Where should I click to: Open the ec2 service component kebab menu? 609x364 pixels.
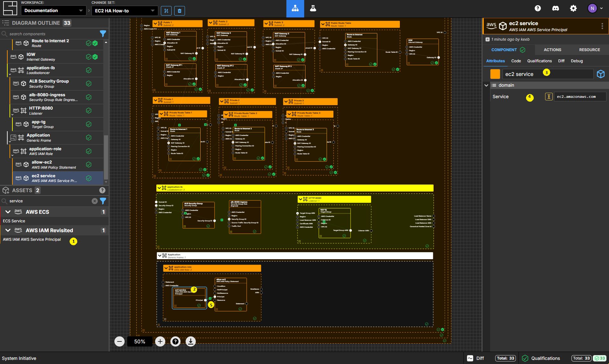tap(602, 26)
